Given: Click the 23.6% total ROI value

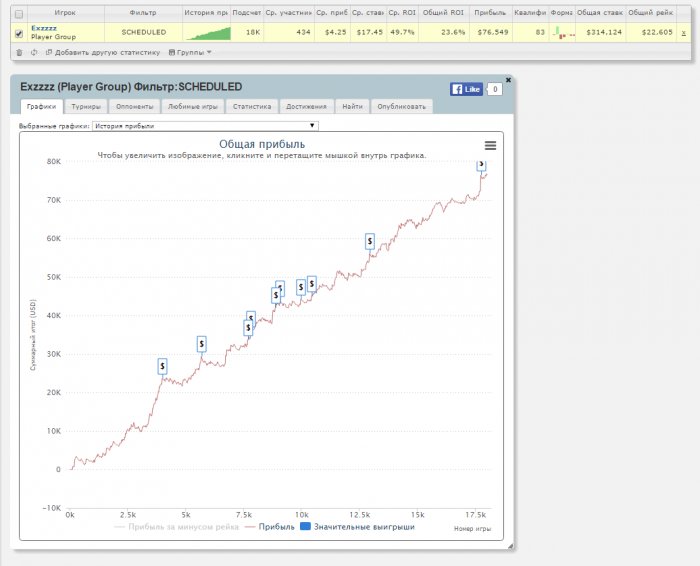Looking at the screenshot, I should [453, 33].
